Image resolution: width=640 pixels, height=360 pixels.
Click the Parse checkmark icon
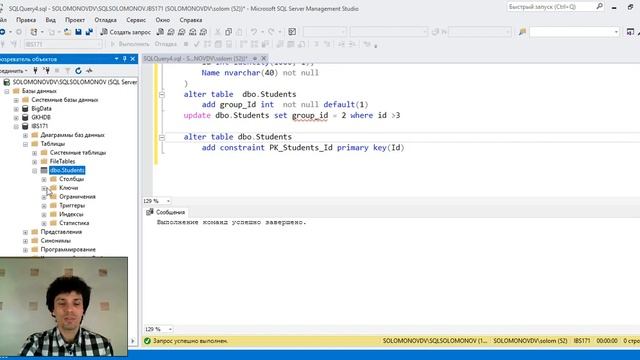pos(197,44)
